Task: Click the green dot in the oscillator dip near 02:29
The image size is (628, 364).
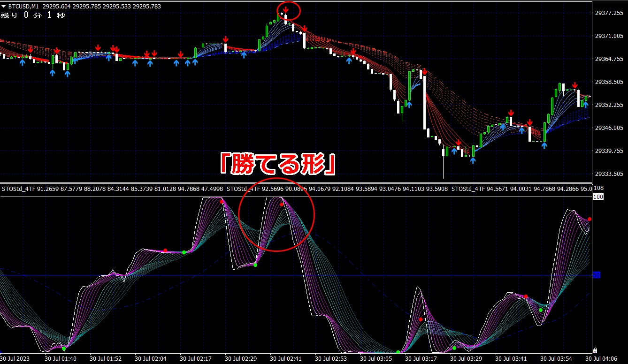Action: point(255,265)
